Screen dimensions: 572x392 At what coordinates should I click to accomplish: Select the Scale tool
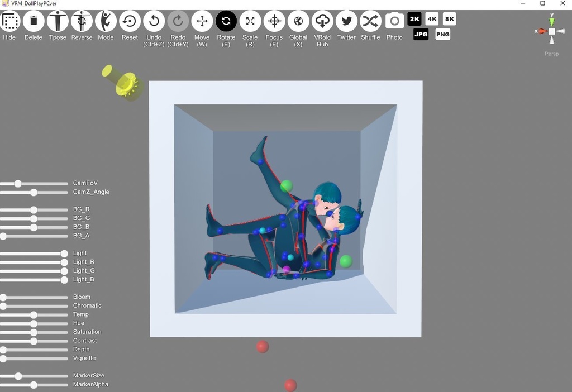250,21
